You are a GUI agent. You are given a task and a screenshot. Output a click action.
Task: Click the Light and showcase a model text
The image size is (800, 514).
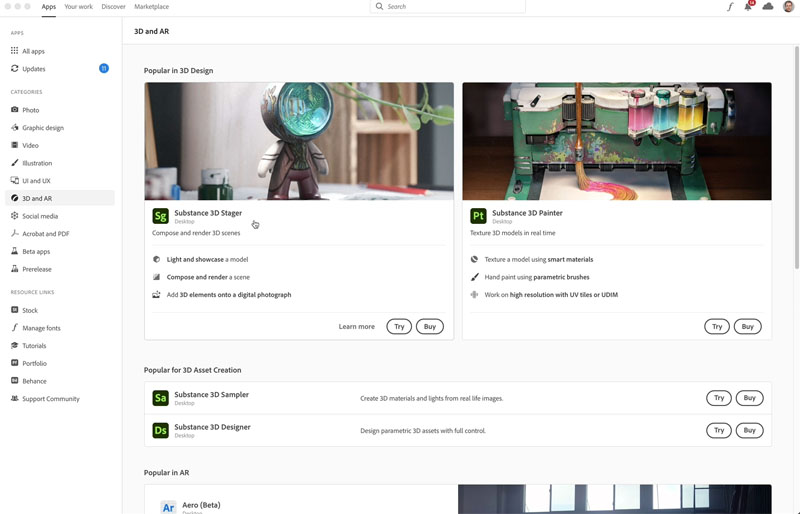207,259
